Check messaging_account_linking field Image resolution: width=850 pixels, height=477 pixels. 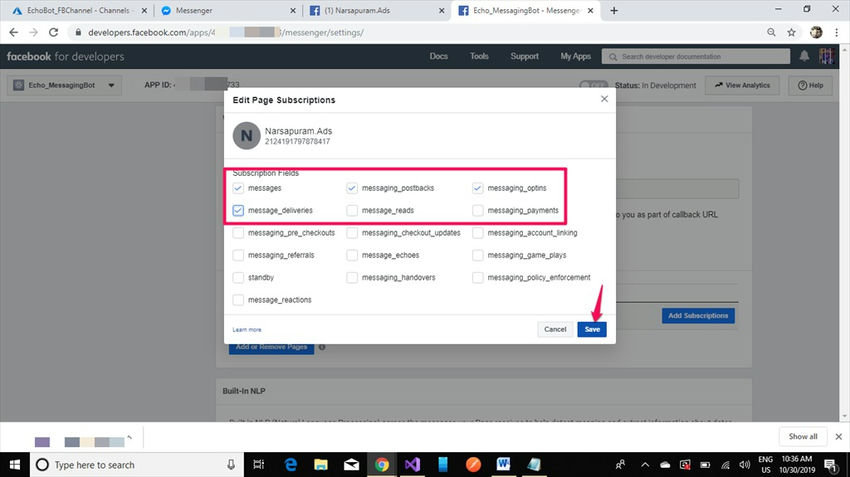tap(477, 233)
